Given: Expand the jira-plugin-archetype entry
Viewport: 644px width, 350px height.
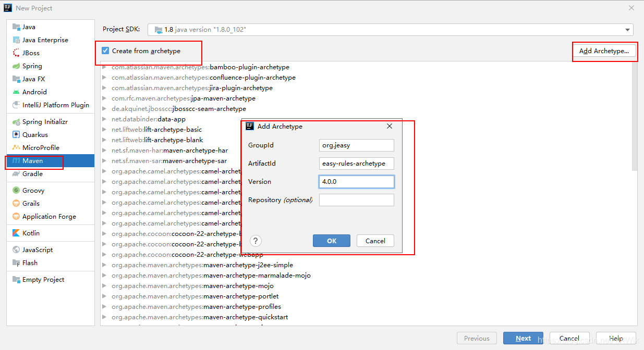Looking at the screenshot, I should click(x=105, y=88).
